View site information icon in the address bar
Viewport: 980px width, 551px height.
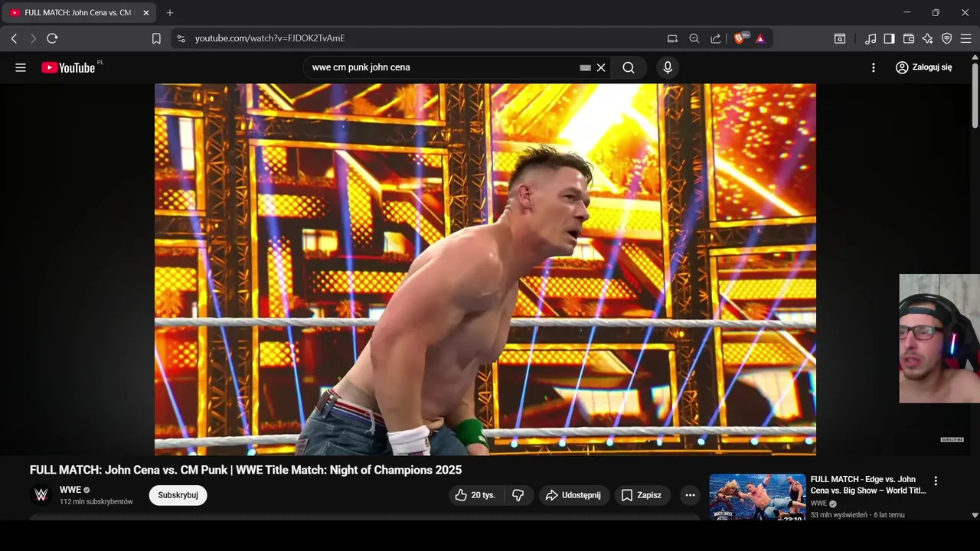[181, 38]
